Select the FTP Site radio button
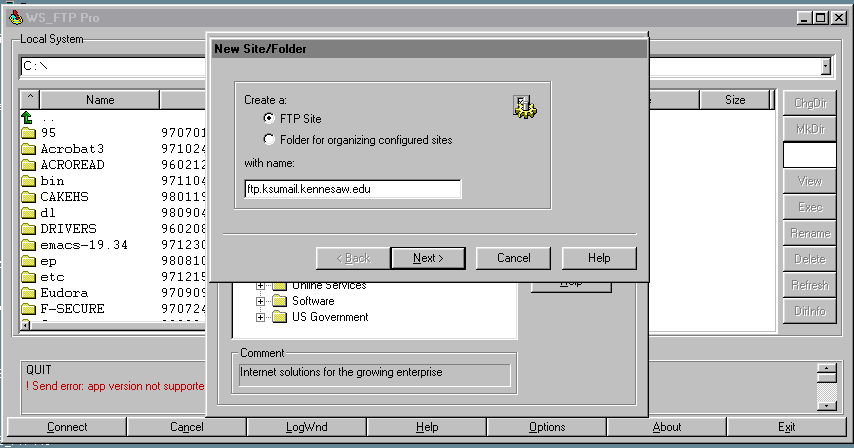The height and width of the screenshot is (448, 854). pyautogui.click(x=269, y=118)
